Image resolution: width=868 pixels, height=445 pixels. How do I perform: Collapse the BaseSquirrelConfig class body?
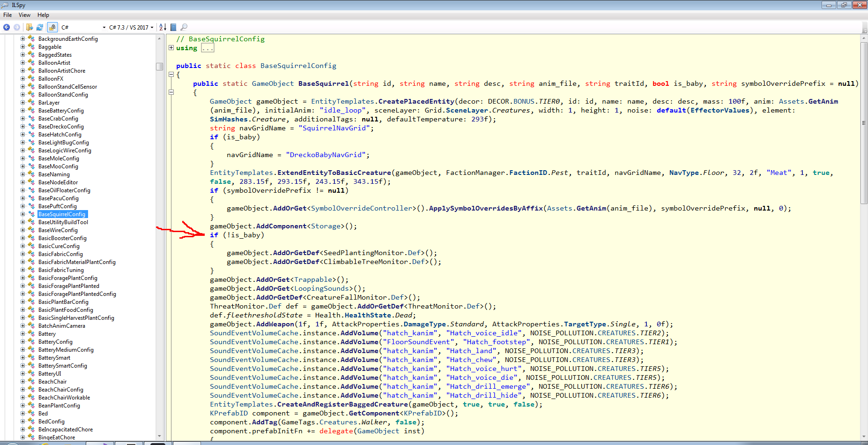click(x=171, y=75)
